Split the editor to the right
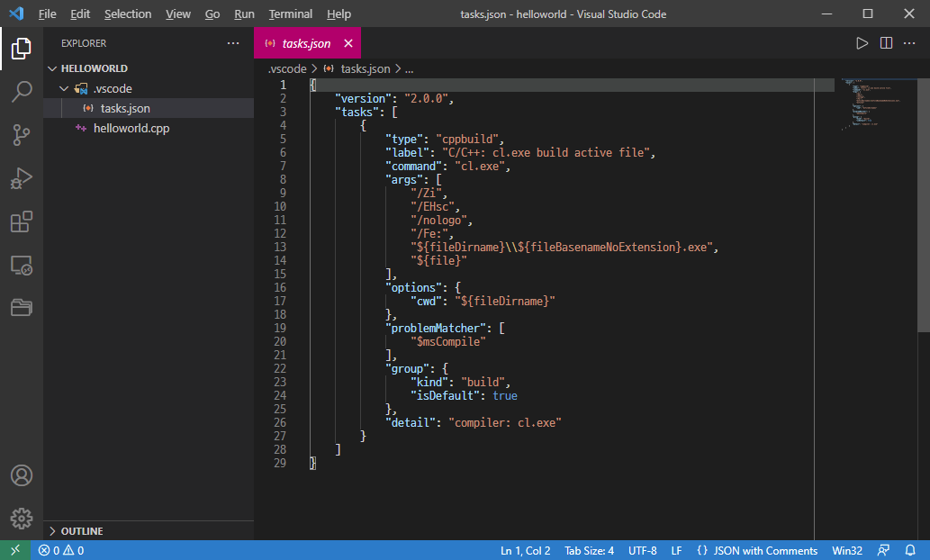930x560 pixels. [886, 43]
